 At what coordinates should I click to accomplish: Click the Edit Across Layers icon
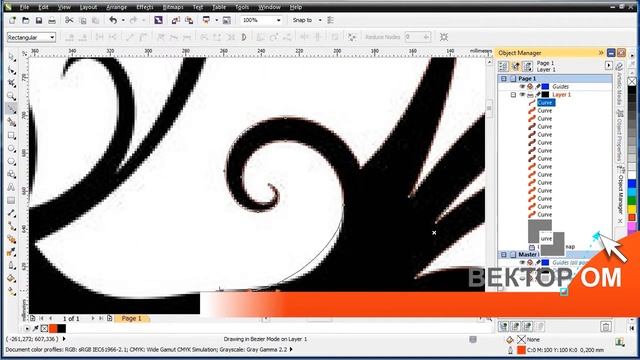(516, 66)
